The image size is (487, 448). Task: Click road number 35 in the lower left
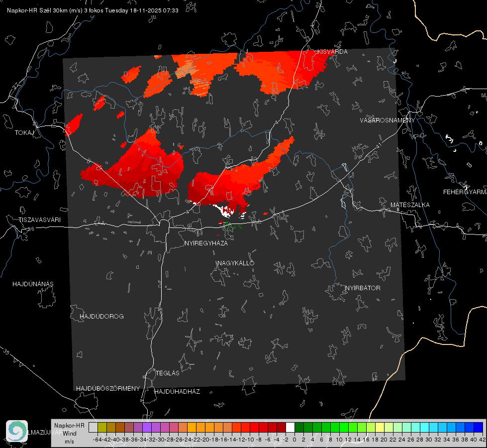click(x=6, y=352)
